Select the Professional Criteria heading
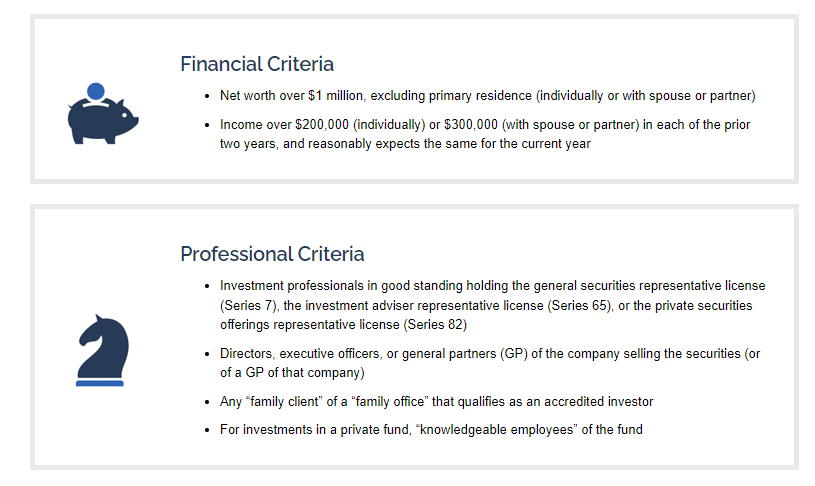The height and width of the screenshot is (486, 815). pos(272,254)
